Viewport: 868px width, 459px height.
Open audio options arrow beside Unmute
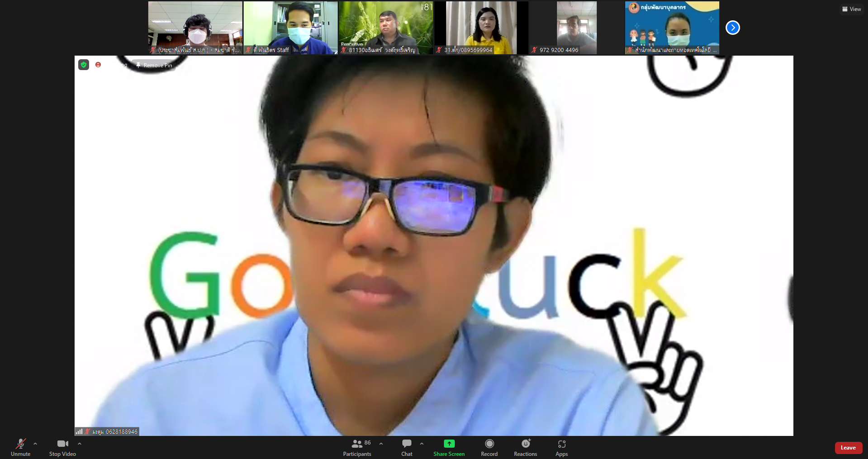coord(35,444)
